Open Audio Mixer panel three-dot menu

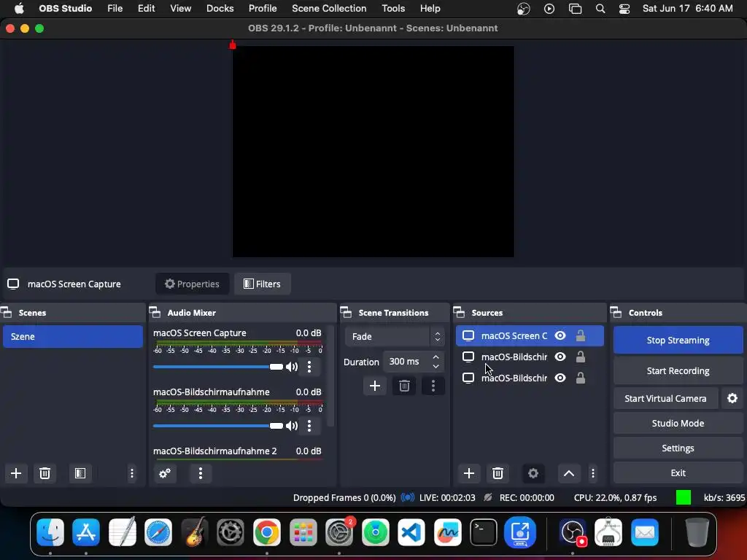(201, 473)
